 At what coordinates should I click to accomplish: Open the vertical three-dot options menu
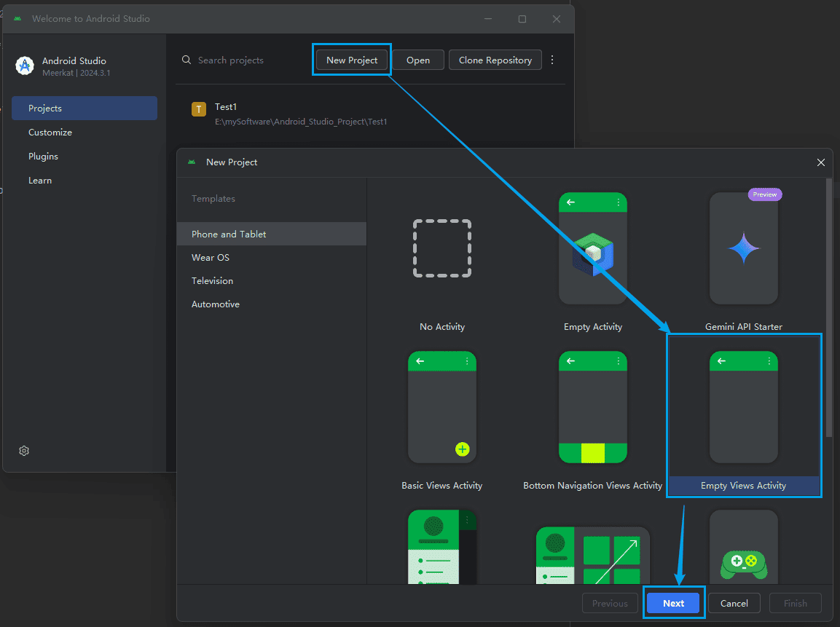point(552,60)
